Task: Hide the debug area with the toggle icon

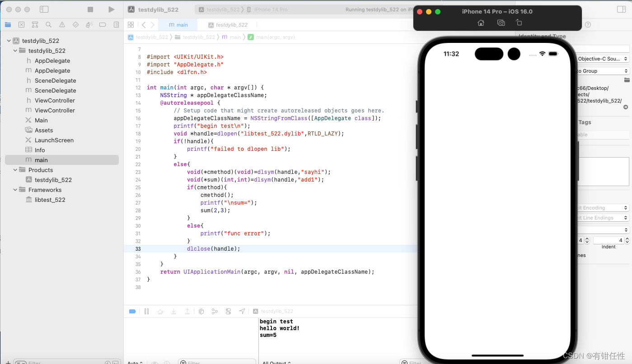Action: pyautogui.click(x=132, y=311)
